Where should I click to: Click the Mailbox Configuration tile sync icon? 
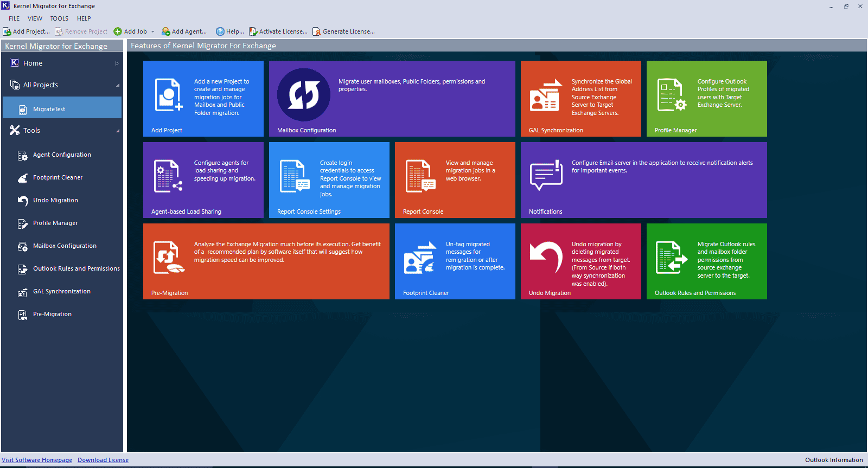304,95
